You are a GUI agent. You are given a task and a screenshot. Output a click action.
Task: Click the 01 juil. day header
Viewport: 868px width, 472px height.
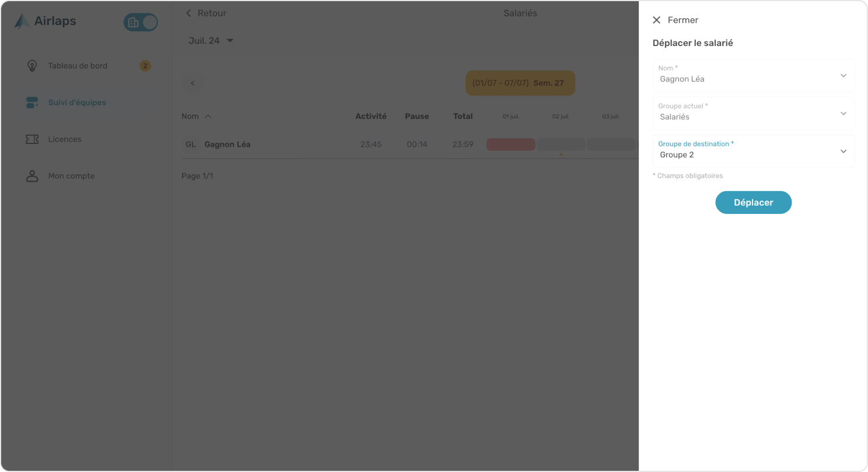click(511, 117)
